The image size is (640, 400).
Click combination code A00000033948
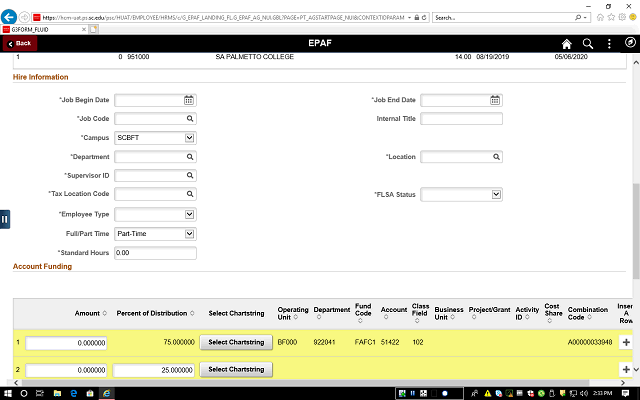(590, 342)
